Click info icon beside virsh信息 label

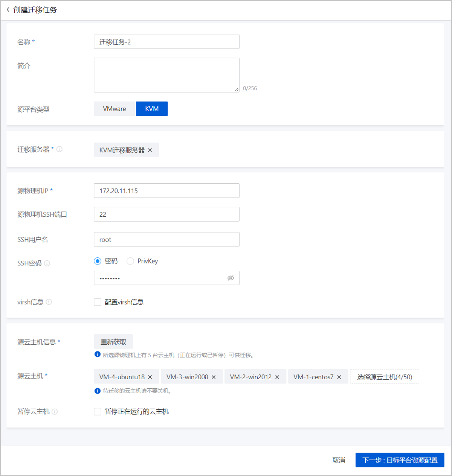(49, 302)
